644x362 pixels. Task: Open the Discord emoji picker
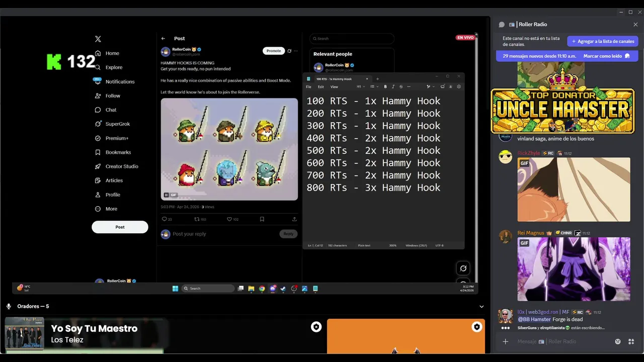coord(618,341)
